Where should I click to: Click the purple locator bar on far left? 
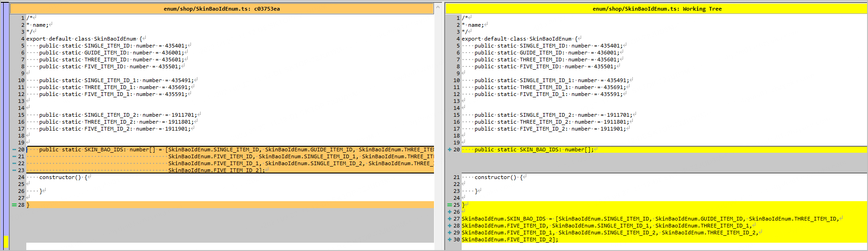click(6, 115)
